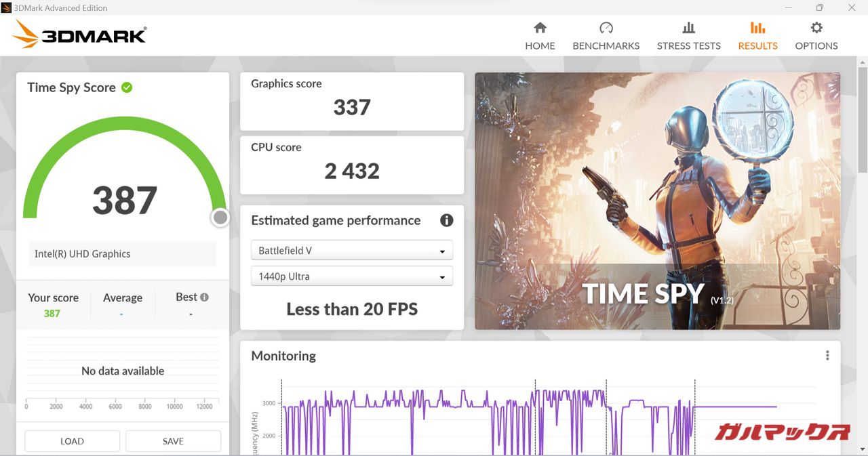Click the 3DMark logo
Image resolution: width=868 pixels, height=456 pixels.
coord(79,34)
